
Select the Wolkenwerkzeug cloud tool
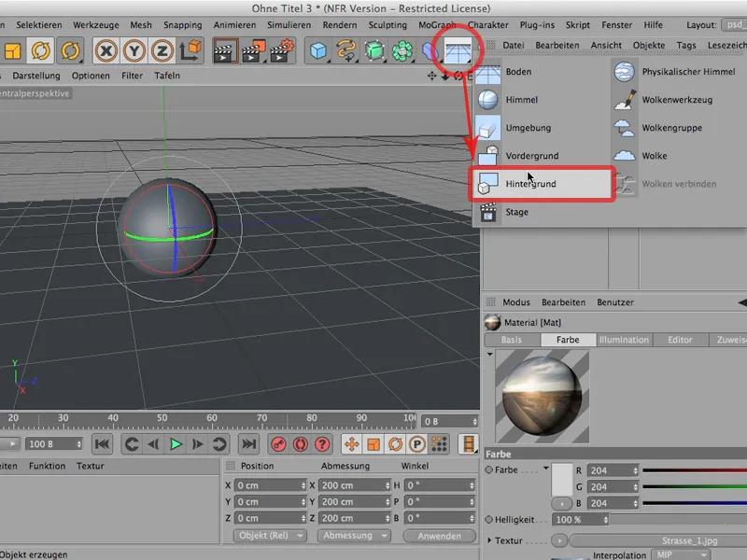coord(679,100)
